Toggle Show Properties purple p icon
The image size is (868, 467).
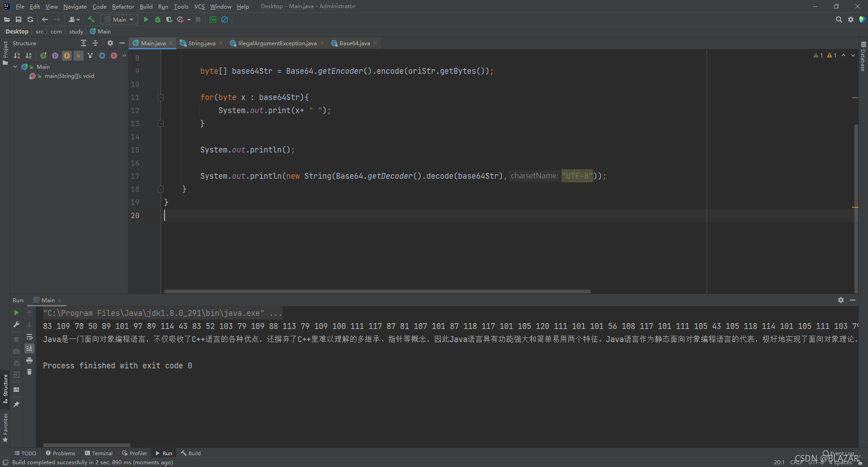tap(55, 56)
